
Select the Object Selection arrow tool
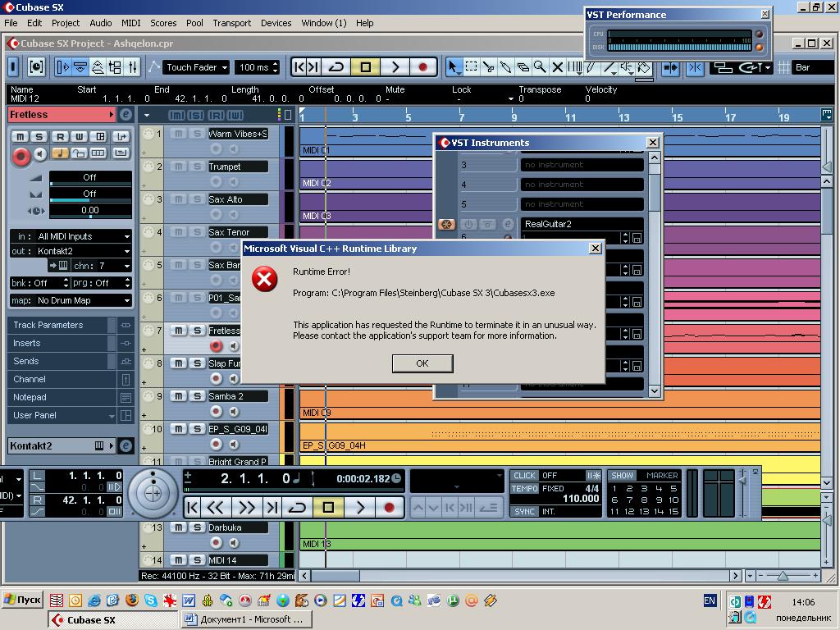(x=453, y=67)
